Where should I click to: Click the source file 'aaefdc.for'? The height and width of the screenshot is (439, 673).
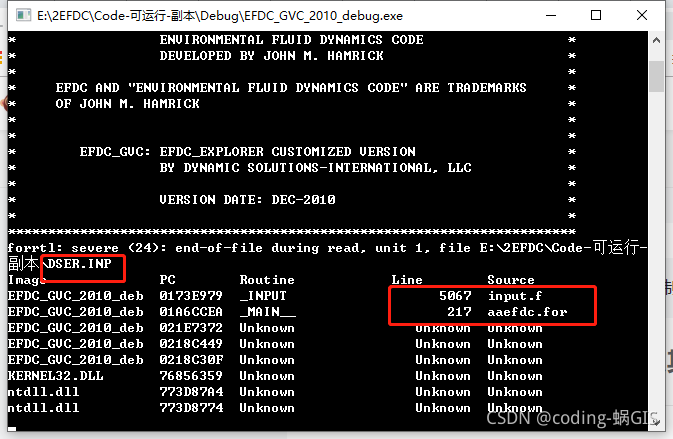click(x=527, y=312)
